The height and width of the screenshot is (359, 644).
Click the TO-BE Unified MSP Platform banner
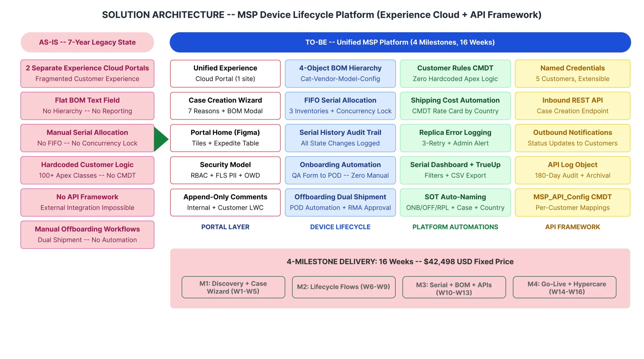(x=400, y=42)
